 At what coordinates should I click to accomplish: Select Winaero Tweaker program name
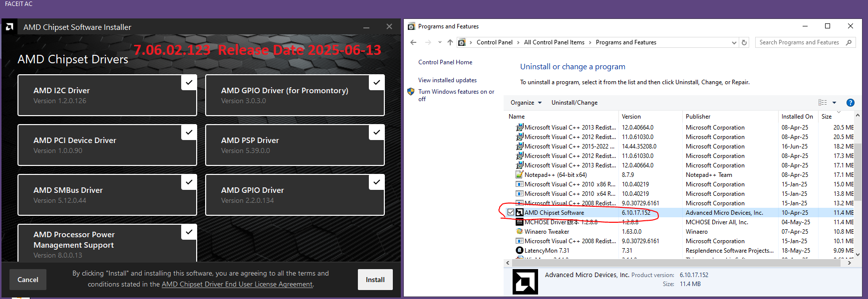point(547,232)
